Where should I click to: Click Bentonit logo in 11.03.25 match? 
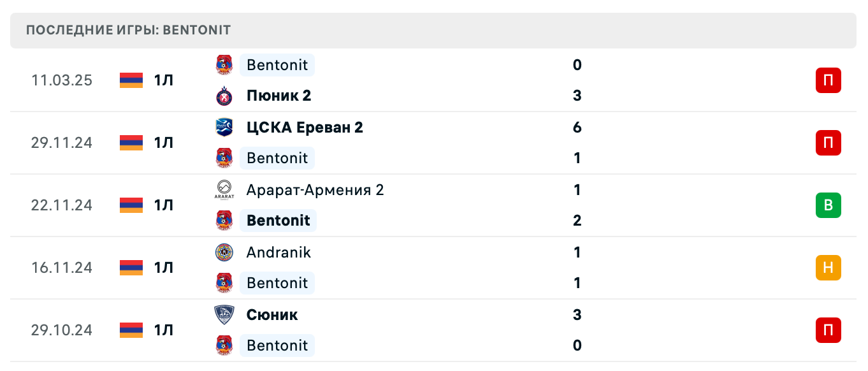[x=224, y=65]
